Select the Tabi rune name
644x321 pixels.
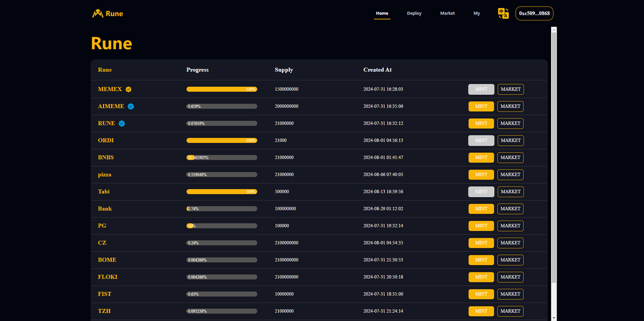tap(104, 191)
